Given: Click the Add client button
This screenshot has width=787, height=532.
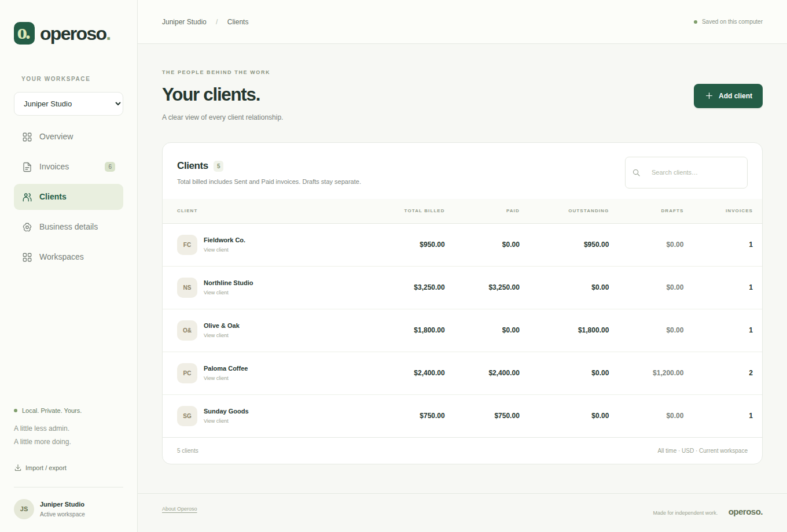Looking at the screenshot, I should coord(728,96).
